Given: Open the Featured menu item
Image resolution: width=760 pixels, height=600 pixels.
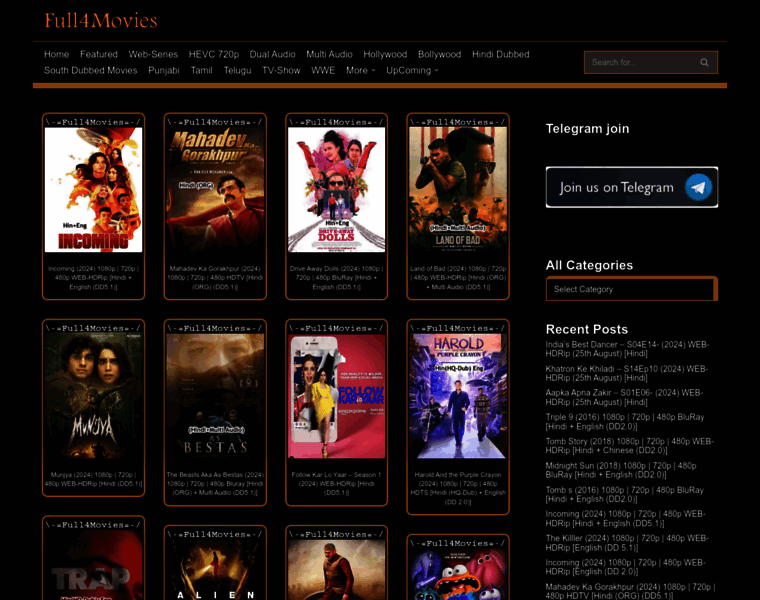Looking at the screenshot, I should coord(99,54).
